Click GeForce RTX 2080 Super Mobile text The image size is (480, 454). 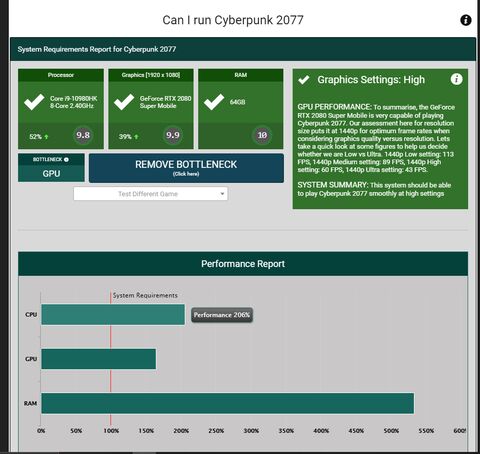click(166, 102)
